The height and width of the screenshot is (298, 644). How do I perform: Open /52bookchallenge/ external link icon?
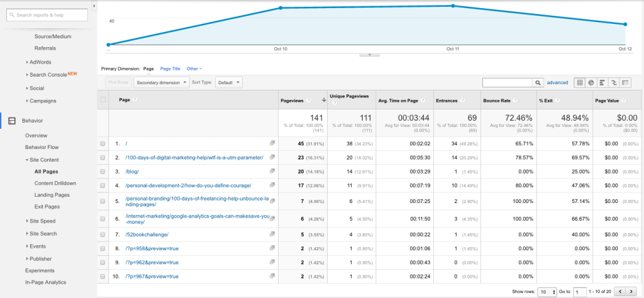coord(272,233)
